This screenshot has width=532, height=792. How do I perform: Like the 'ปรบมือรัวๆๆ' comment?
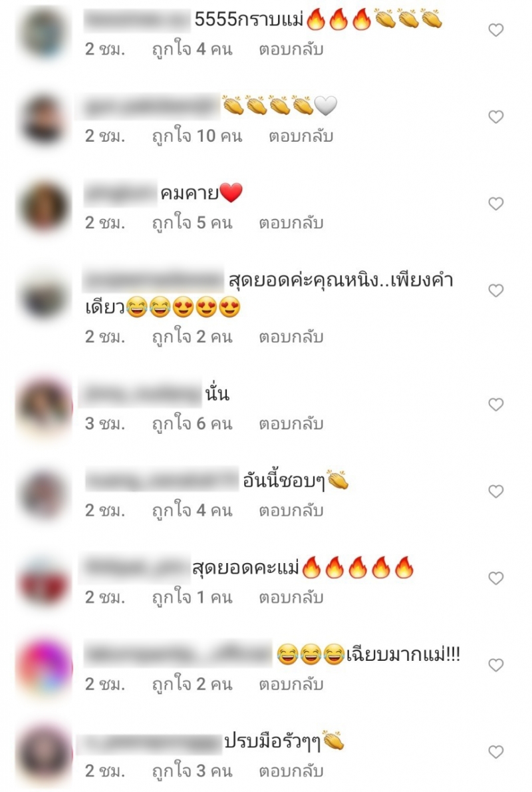pos(496,752)
